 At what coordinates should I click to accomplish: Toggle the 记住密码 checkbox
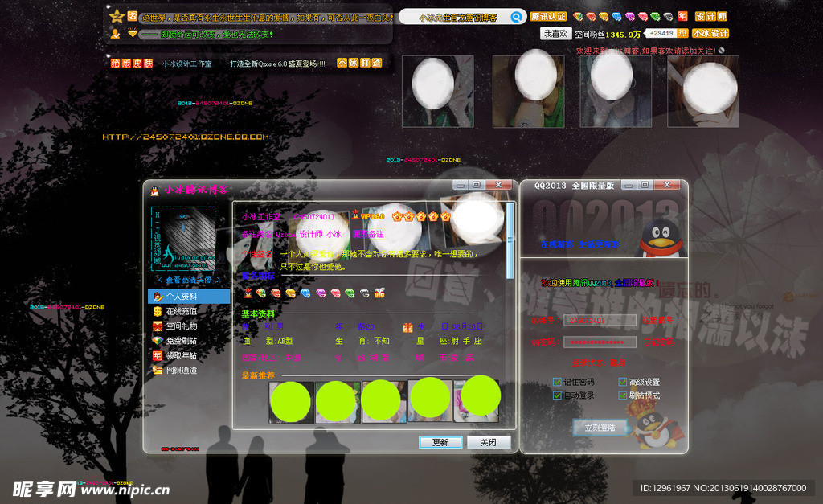point(557,382)
